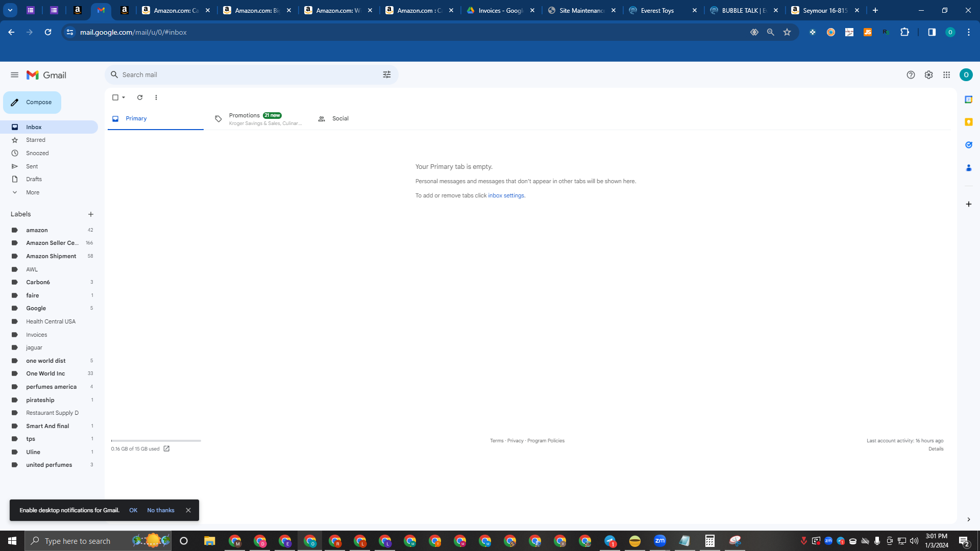980x551 pixels.
Task: Open Gmail Support help icon
Action: click(911, 75)
